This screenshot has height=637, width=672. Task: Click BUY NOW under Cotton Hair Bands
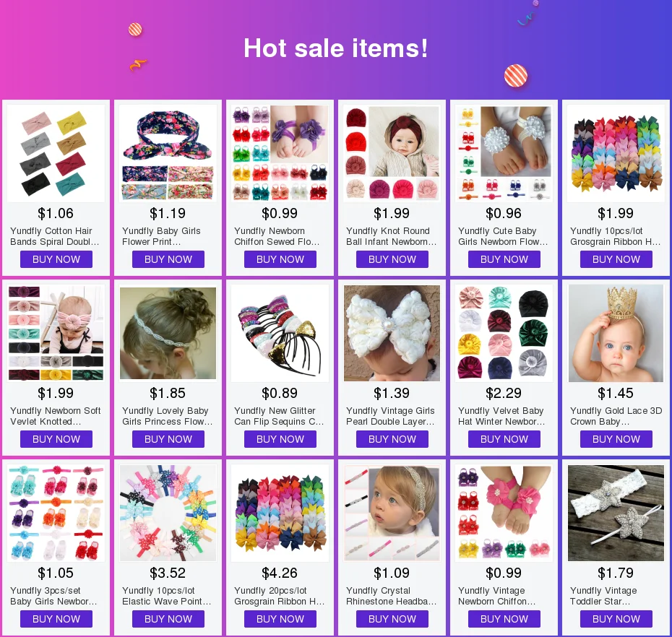pyautogui.click(x=56, y=259)
